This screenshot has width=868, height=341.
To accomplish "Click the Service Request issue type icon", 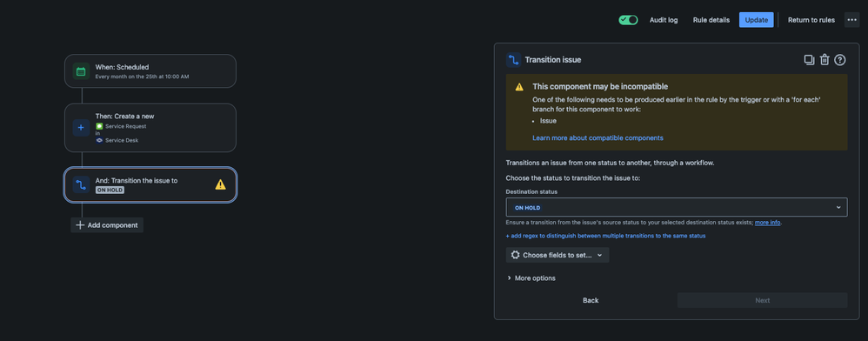I will click(99, 126).
